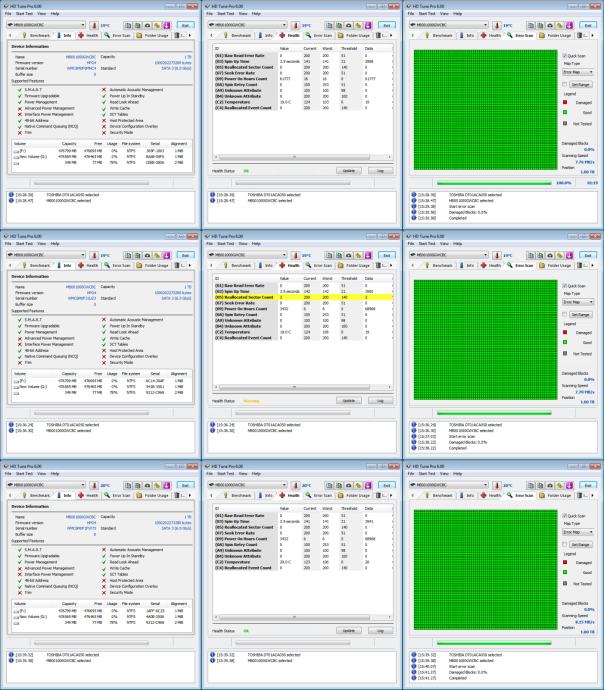Open Map Type dropdown in middle-right window
Screen dimensions: 604x690
click(x=578, y=302)
